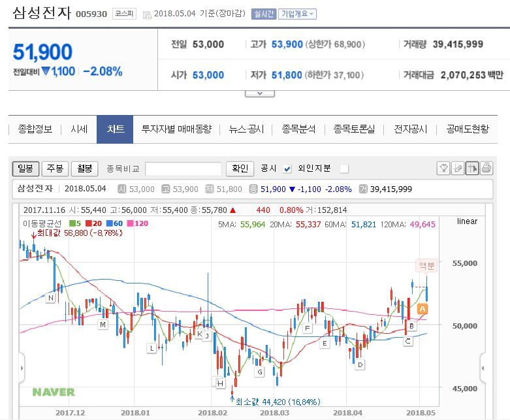
Task: Switch to the 종합정보 tab
Action: (35, 129)
